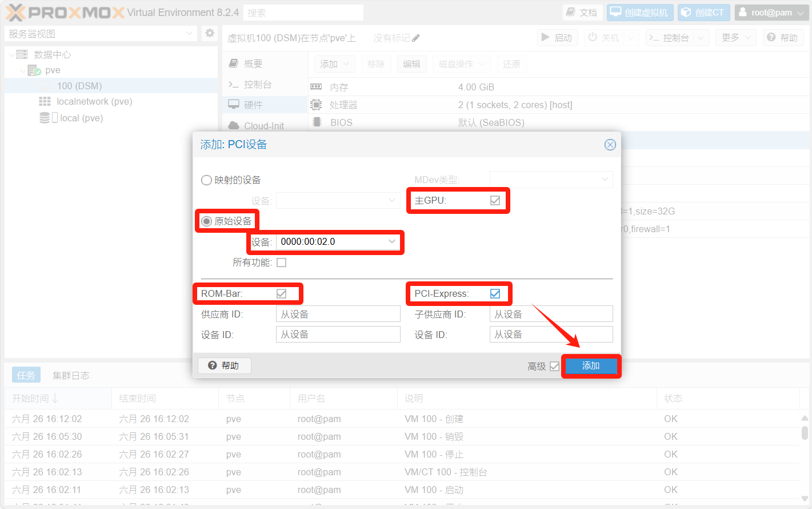Open the Cloud-Init menu item

tap(263, 126)
